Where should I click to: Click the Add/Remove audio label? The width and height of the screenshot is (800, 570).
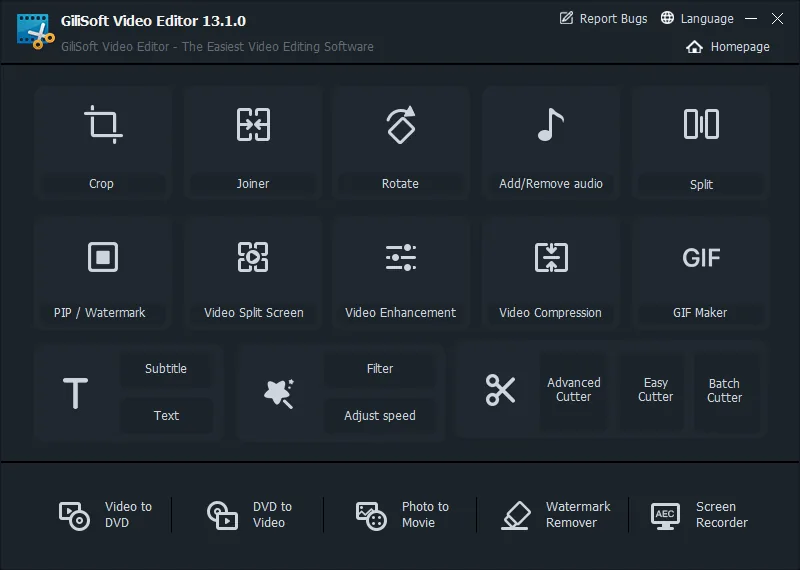point(551,184)
